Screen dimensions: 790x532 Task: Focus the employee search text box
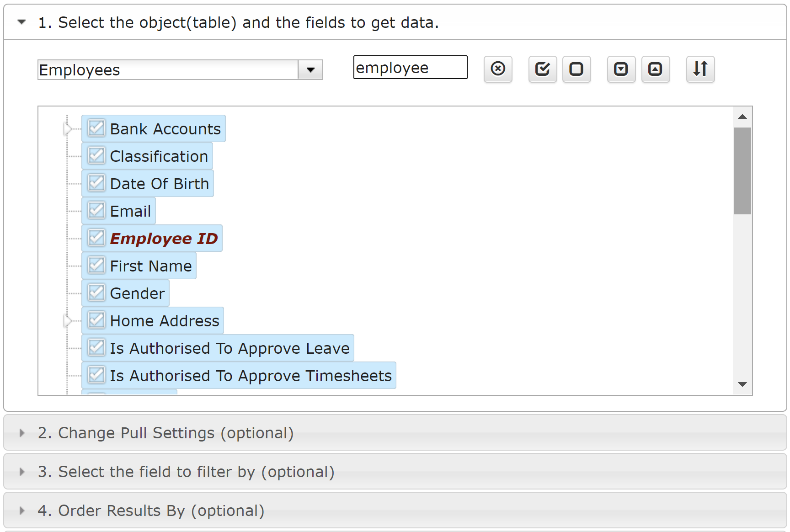point(411,68)
